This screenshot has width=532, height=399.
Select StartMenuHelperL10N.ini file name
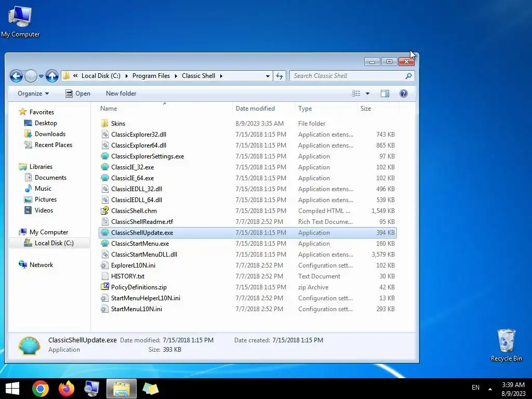tap(146, 298)
